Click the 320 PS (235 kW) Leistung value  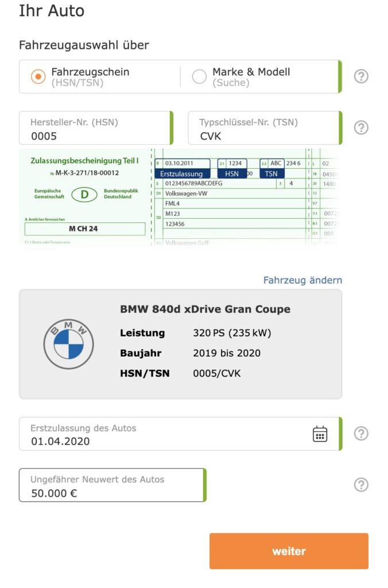point(232,333)
